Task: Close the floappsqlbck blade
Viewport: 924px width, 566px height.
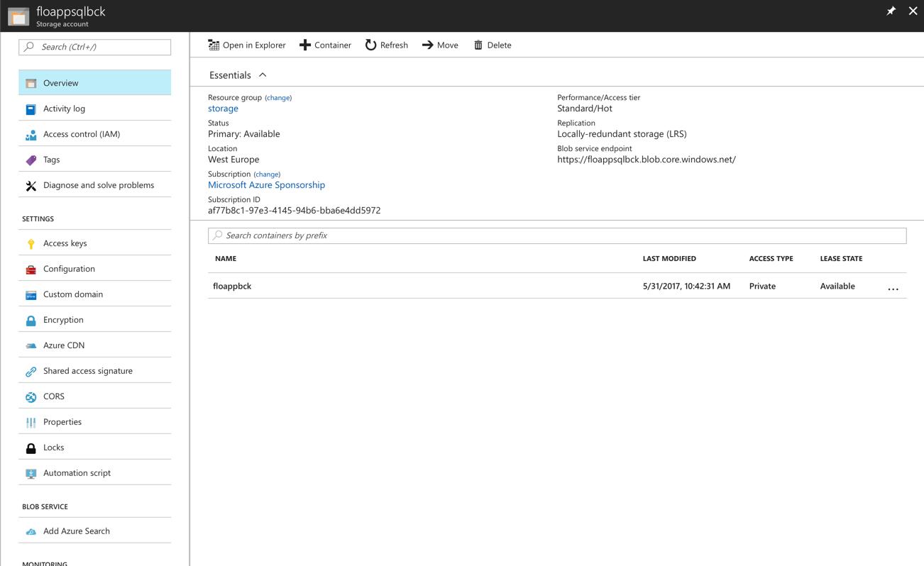Action: click(x=913, y=11)
